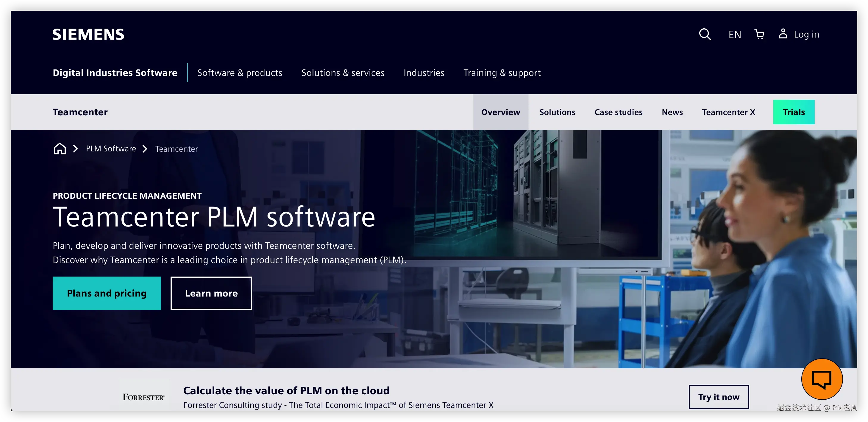
Task: Switch to the Case studies tab
Action: pos(618,112)
